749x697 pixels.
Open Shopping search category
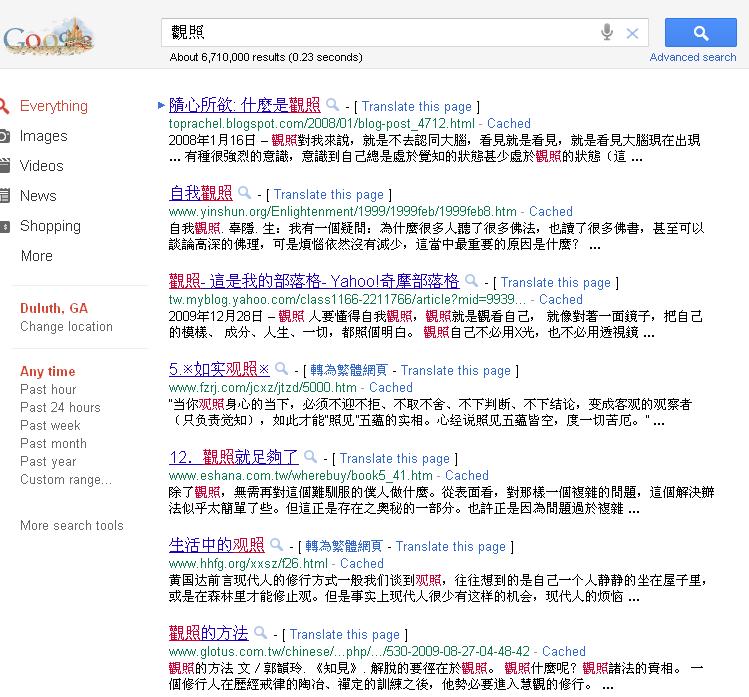pos(50,226)
